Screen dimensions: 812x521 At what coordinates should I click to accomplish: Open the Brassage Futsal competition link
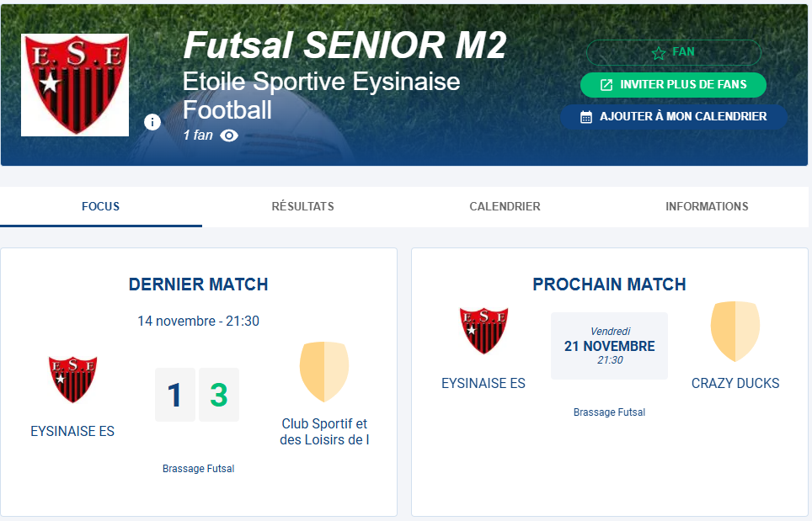click(x=198, y=469)
